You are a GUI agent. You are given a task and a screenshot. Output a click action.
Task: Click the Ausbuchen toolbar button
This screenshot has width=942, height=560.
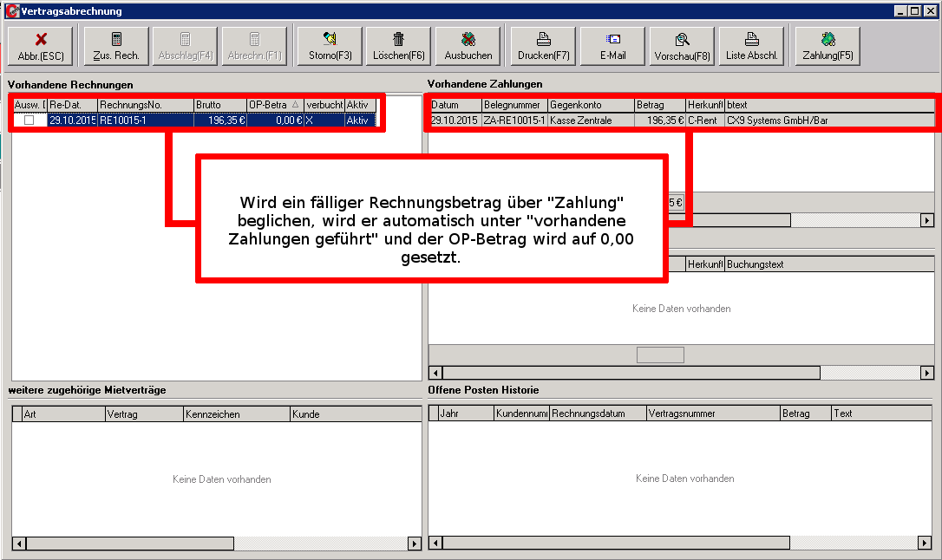pyautogui.click(x=468, y=46)
